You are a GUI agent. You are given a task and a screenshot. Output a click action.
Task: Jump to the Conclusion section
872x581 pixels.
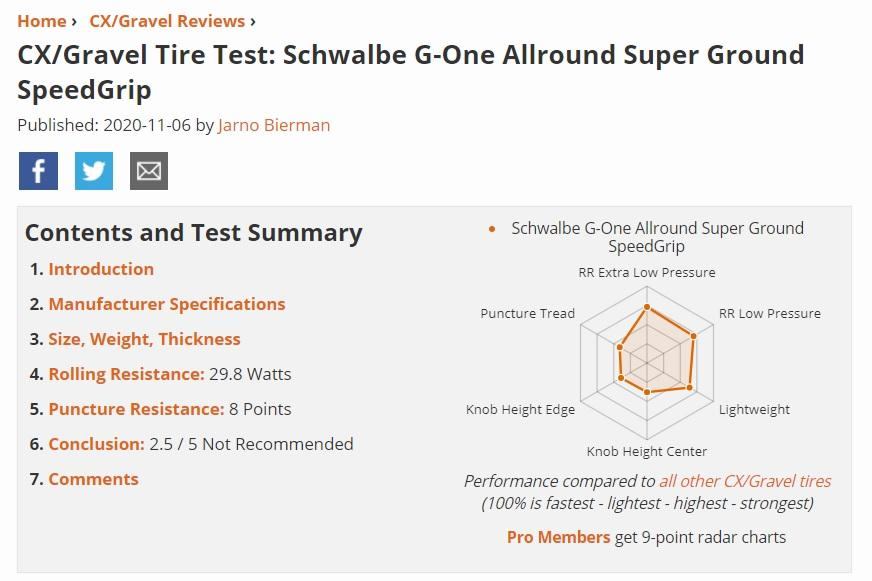pos(96,444)
